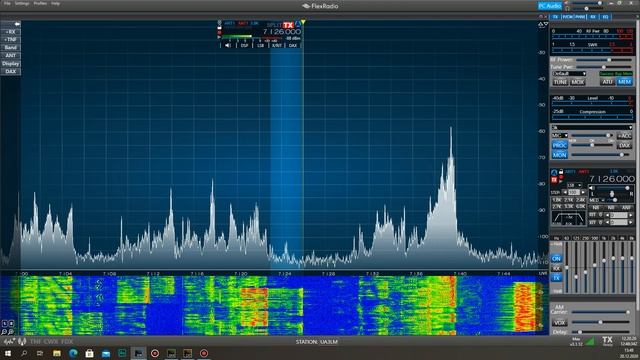Select the RX equalizer button
Image resolution: width=640 pixels, height=360 pixels.
coord(556,268)
